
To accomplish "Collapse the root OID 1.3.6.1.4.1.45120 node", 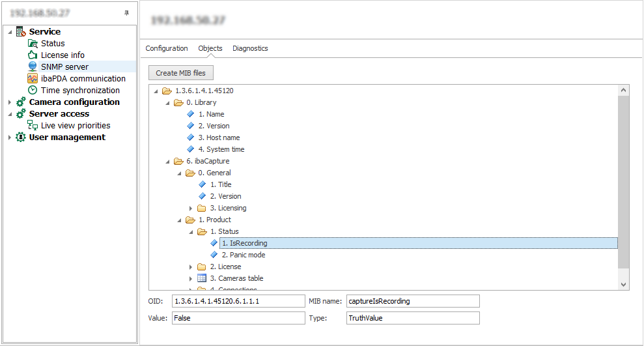I will pyautogui.click(x=156, y=91).
